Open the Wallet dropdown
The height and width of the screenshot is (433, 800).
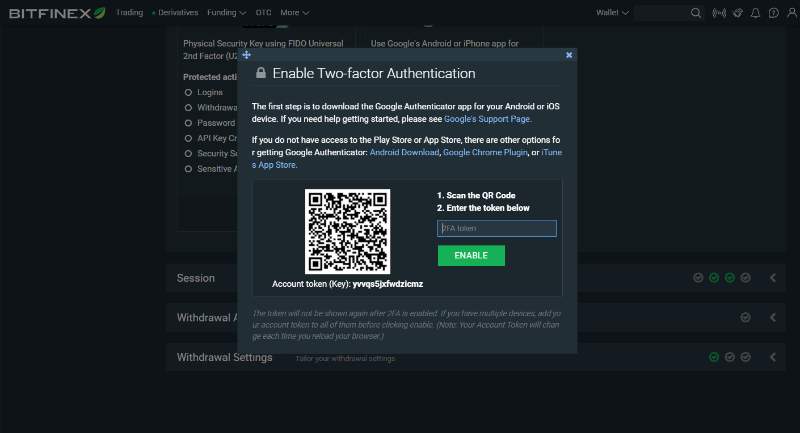pos(612,13)
